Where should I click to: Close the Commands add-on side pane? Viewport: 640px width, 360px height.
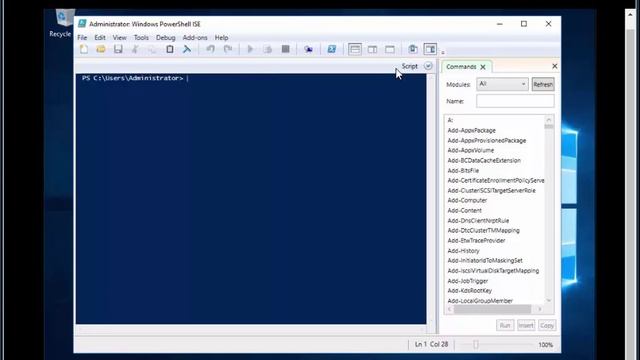(x=554, y=66)
